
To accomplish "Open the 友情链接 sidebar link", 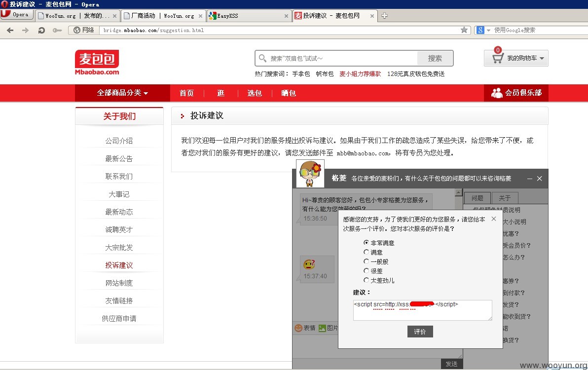I will 119,300.
